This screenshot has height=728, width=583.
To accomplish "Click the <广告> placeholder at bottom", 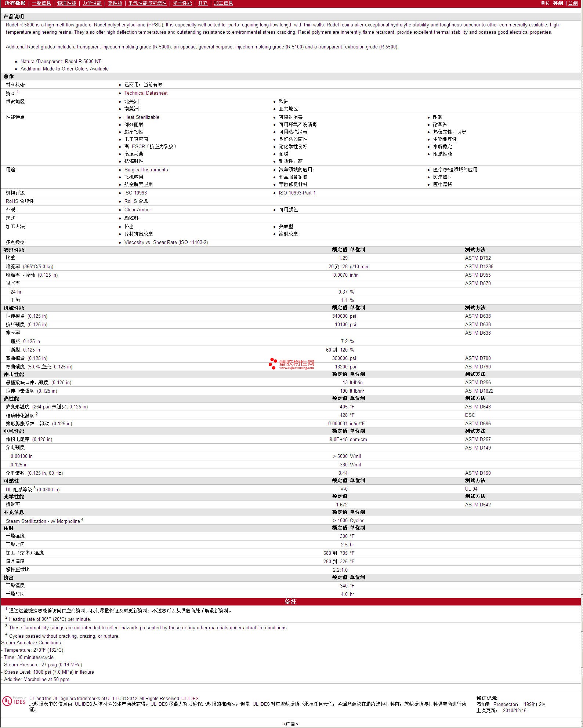I will tap(291, 724).
